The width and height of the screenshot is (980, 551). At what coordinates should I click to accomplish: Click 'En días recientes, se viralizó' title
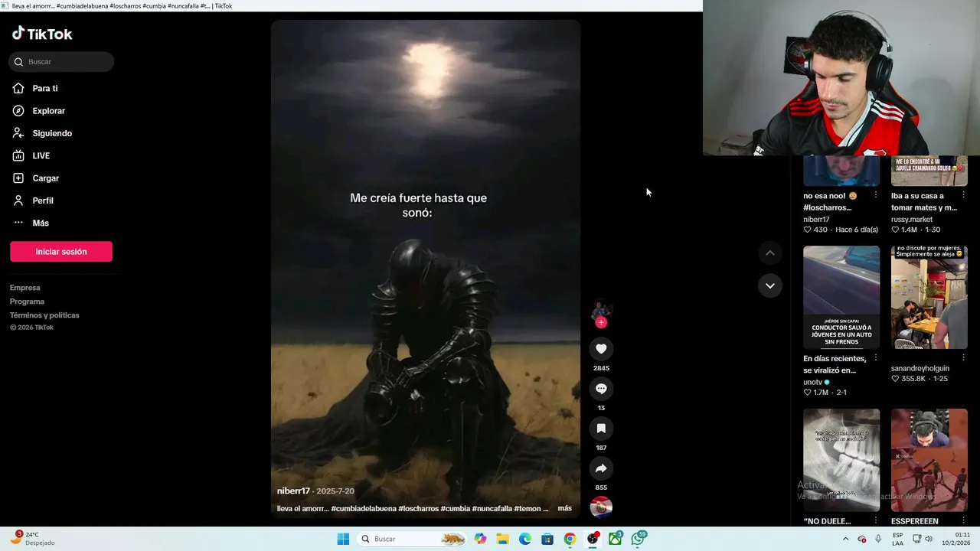pos(835,364)
